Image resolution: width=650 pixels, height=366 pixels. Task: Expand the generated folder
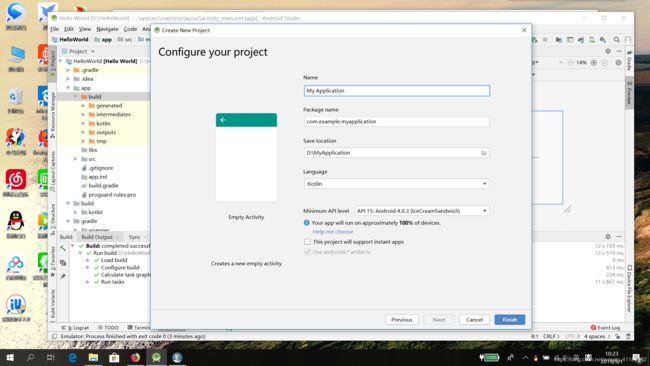click(x=83, y=106)
